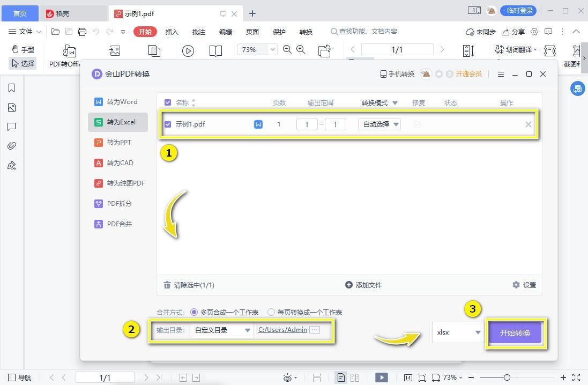This screenshot has height=385, width=588.
Task: Click the 开始转换 button
Action: click(x=515, y=333)
